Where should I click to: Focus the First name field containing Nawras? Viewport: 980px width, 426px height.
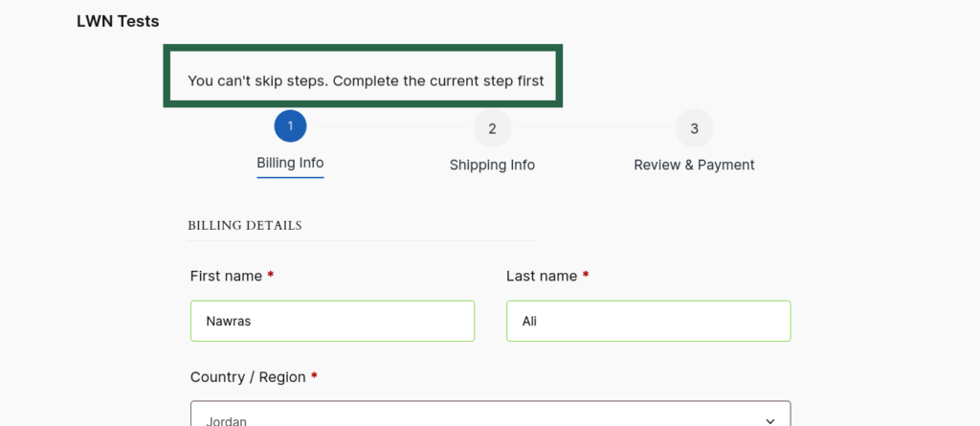coord(332,322)
